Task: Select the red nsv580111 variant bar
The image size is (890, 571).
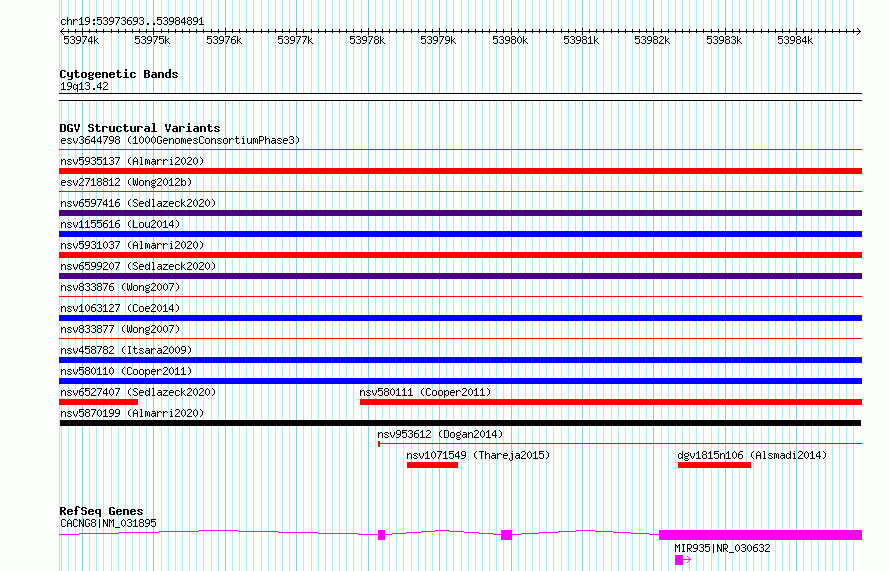Action: (611, 402)
